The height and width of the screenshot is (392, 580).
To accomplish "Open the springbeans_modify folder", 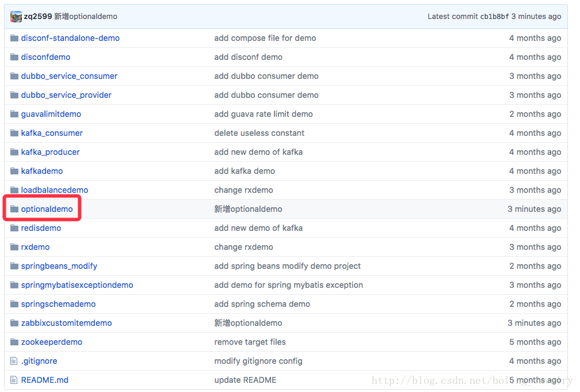I will [x=59, y=266].
